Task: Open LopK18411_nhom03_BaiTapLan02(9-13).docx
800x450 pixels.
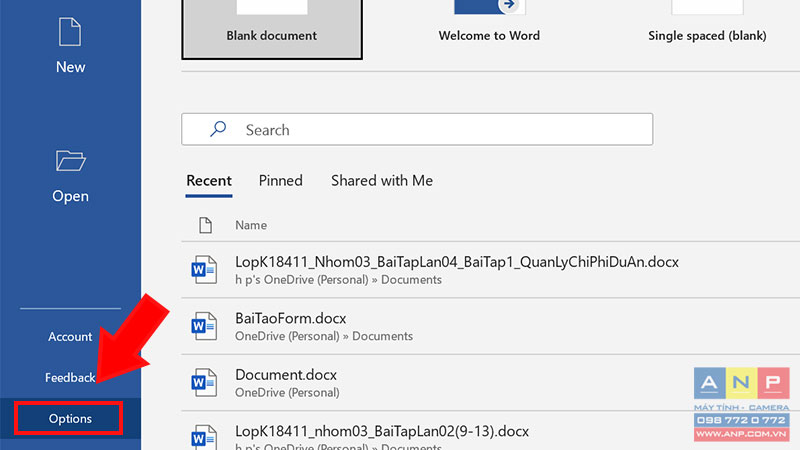Action: pyautogui.click(x=382, y=432)
